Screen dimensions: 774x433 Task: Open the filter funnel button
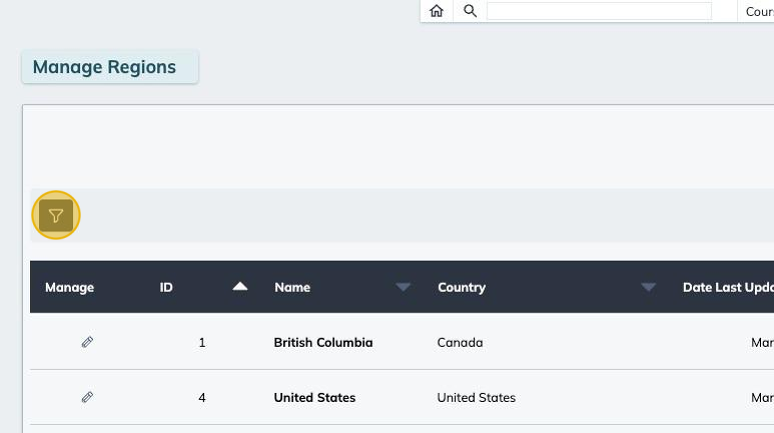[x=56, y=215]
